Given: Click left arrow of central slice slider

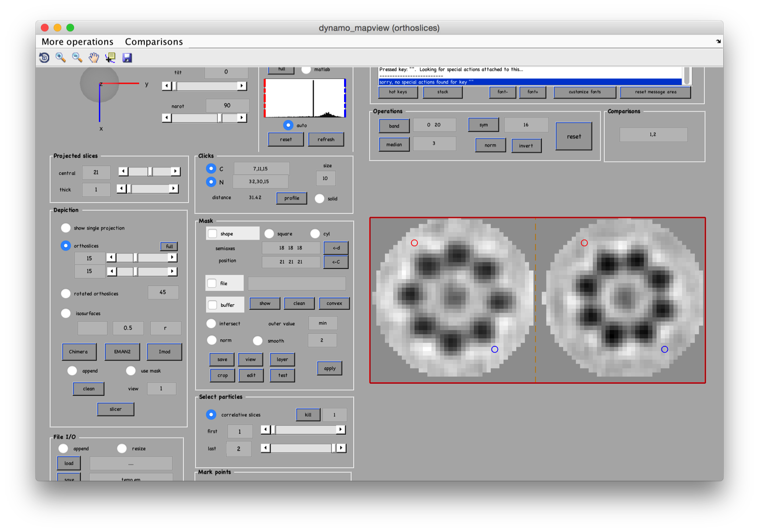Looking at the screenshot, I should click(123, 171).
